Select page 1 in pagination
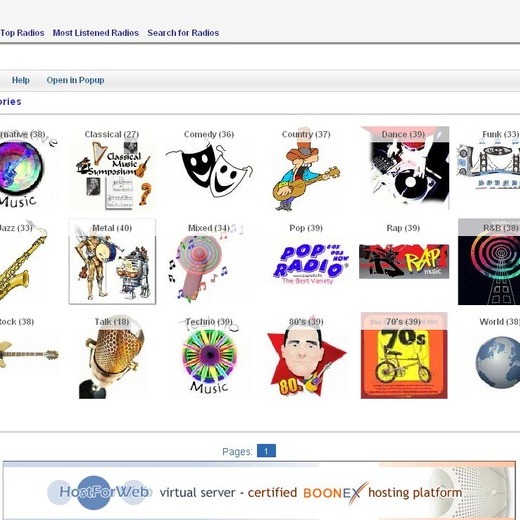Viewport: 520px width, 520px height. point(266,451)
